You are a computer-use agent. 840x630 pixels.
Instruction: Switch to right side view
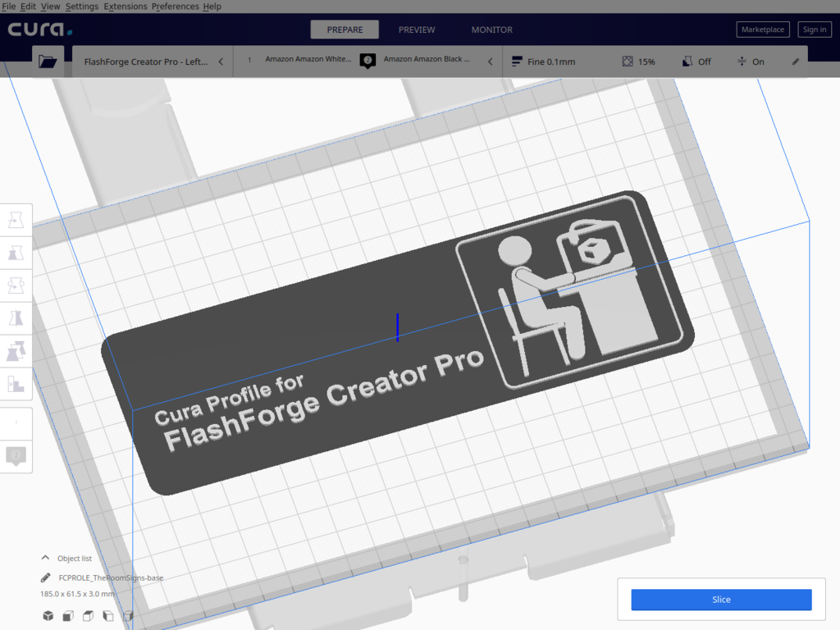[x=128, y=615]
